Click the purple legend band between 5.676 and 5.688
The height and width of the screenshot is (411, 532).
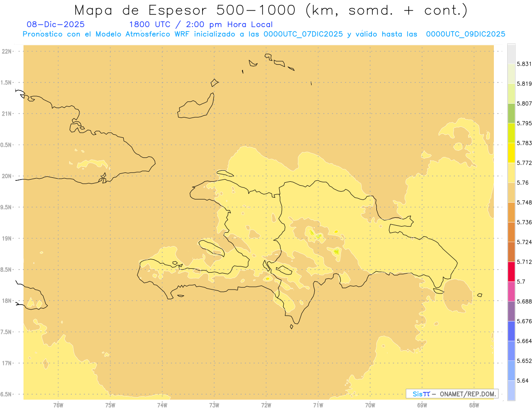coord(511,311)
